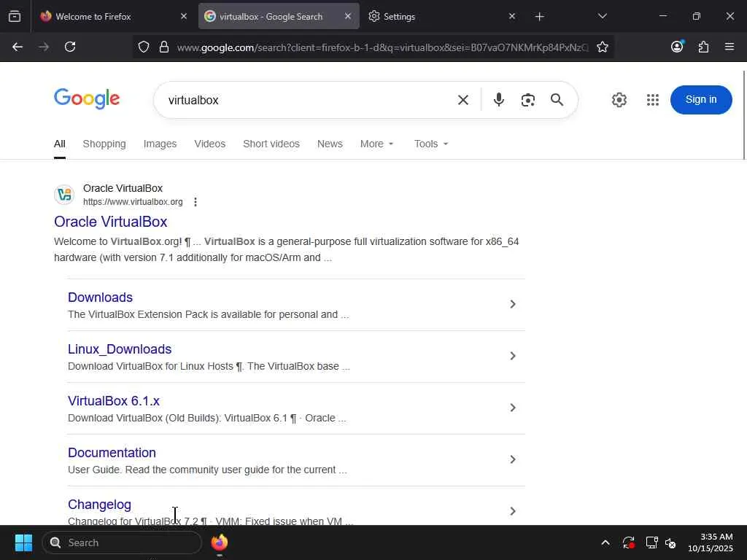The width and height of the screenshot is (747, 560).
Task: Select the All results tab
Action: pyautogui.click(x=60, y=144)
